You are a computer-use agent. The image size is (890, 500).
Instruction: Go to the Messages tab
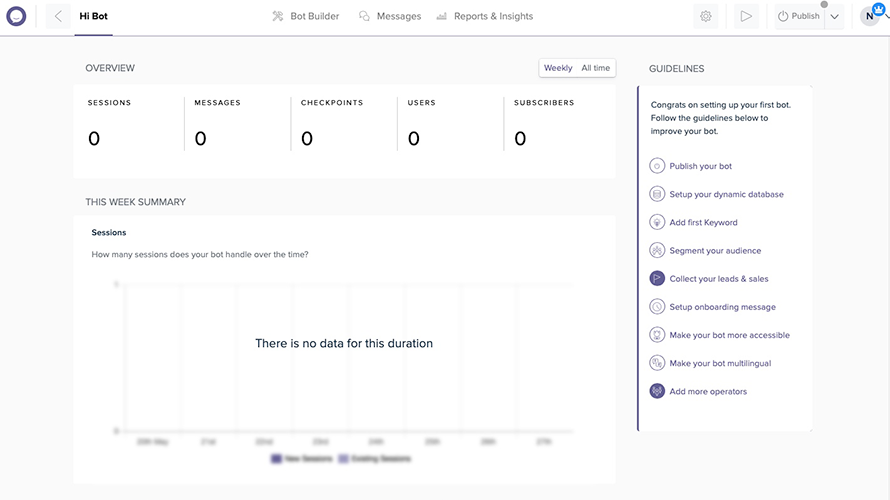pyautogui.click(x=390, y=16)
